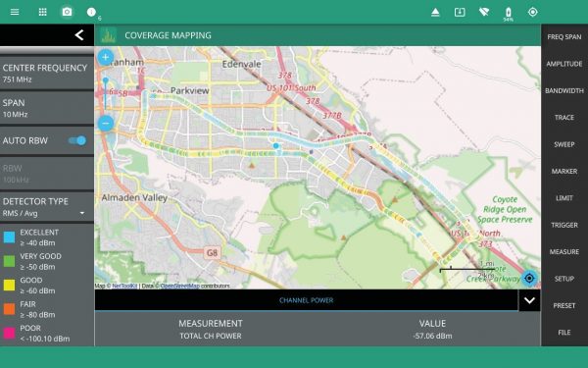Open the hamburger menu icon
The height and width of the screenshot is (368, 588).
pyautogui.click(x=15, y=12)
